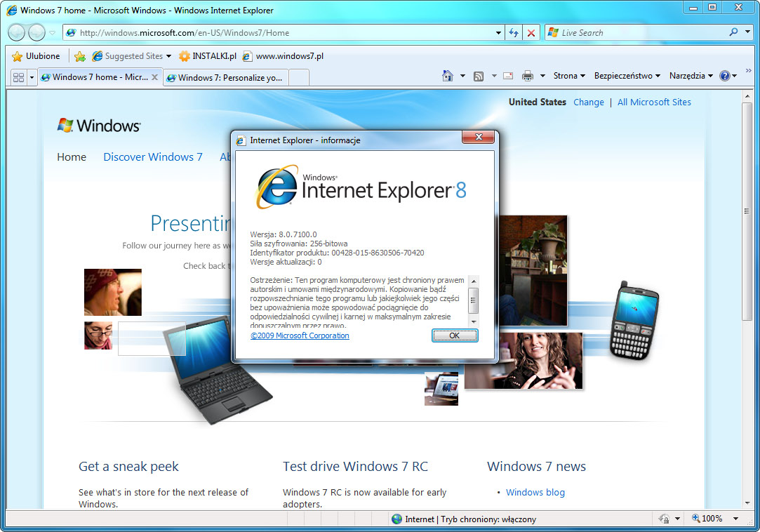This screenshot has width=760, height=532.
Task: Click the Home page icon
Action: 448,76
